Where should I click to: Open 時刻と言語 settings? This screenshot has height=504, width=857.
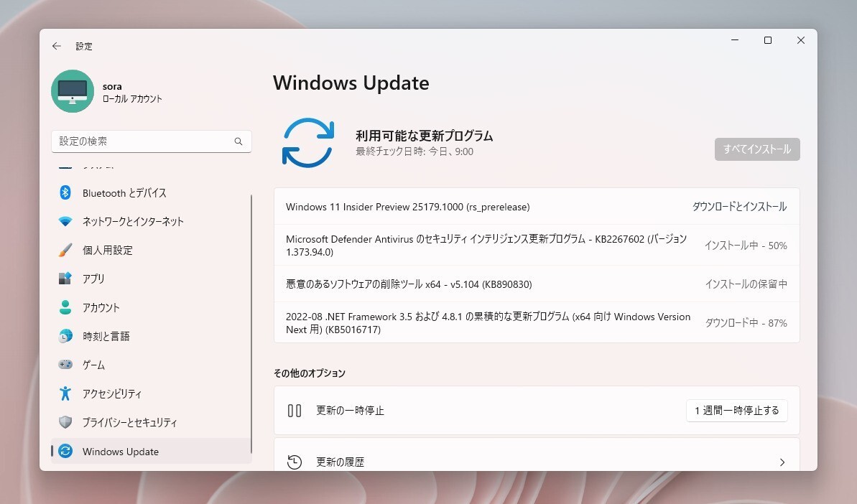[x=152, y=336]
